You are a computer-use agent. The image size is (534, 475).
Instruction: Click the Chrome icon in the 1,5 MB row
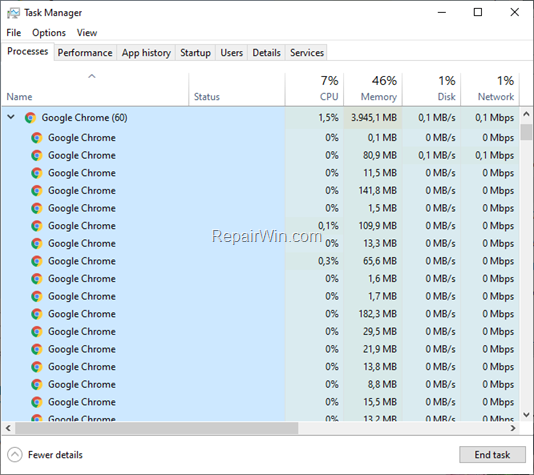37,208
